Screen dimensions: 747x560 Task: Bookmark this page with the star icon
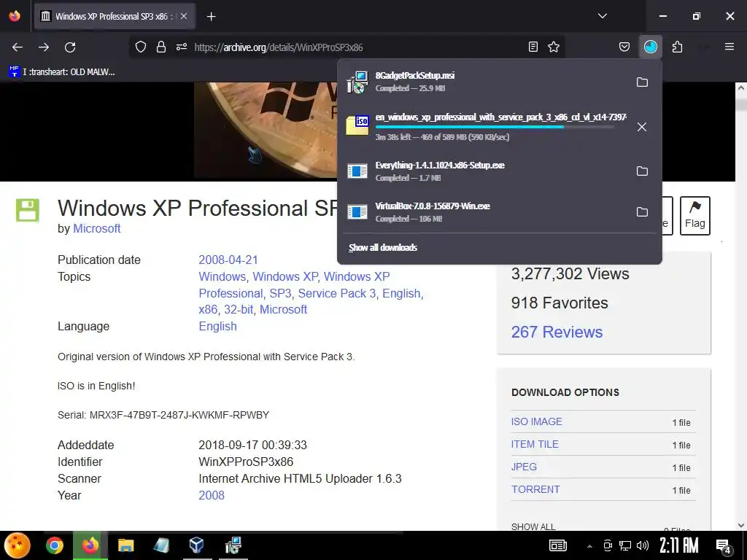tap(554, 47)
